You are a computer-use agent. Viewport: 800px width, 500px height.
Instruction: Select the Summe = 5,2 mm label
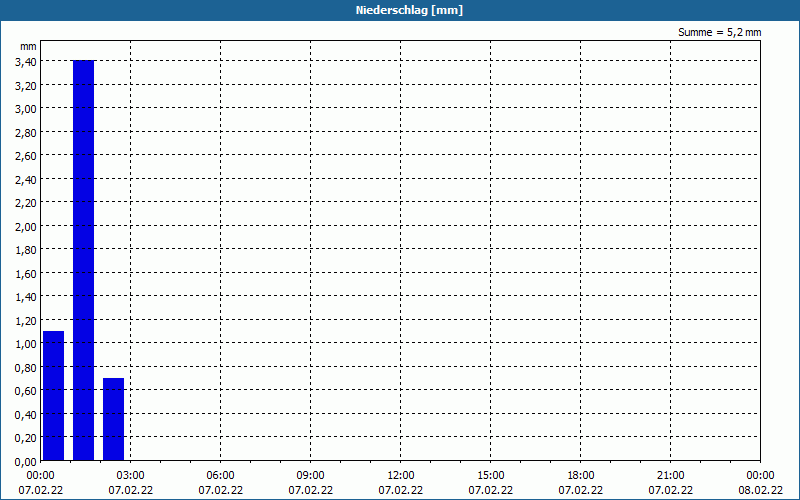[x=719, y=32]
